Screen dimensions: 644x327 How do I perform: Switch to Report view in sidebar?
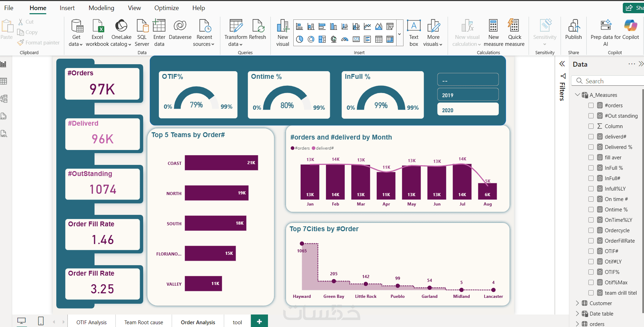3,64
